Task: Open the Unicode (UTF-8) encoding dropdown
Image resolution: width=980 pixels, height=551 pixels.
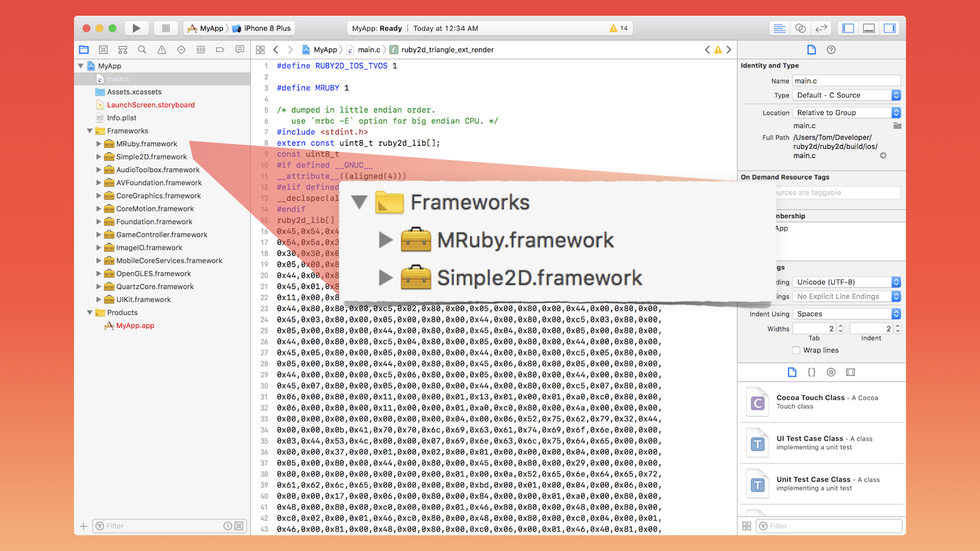Action: click(846, 282)
